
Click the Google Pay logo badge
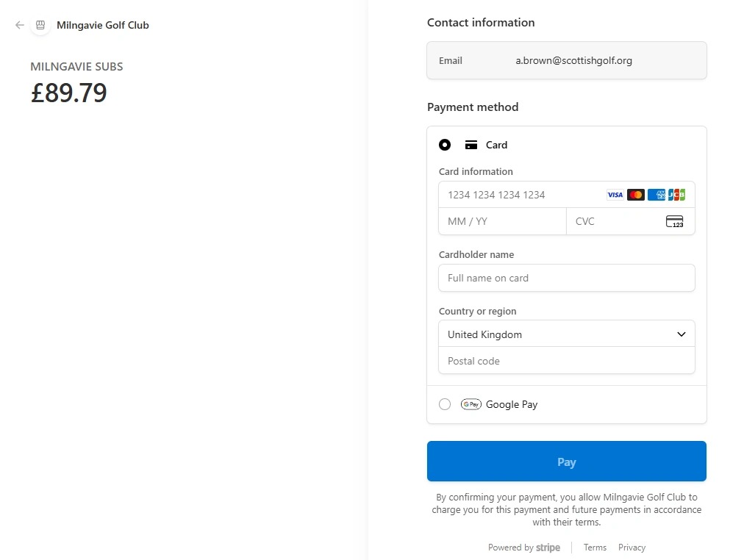[x=471, y=404]
